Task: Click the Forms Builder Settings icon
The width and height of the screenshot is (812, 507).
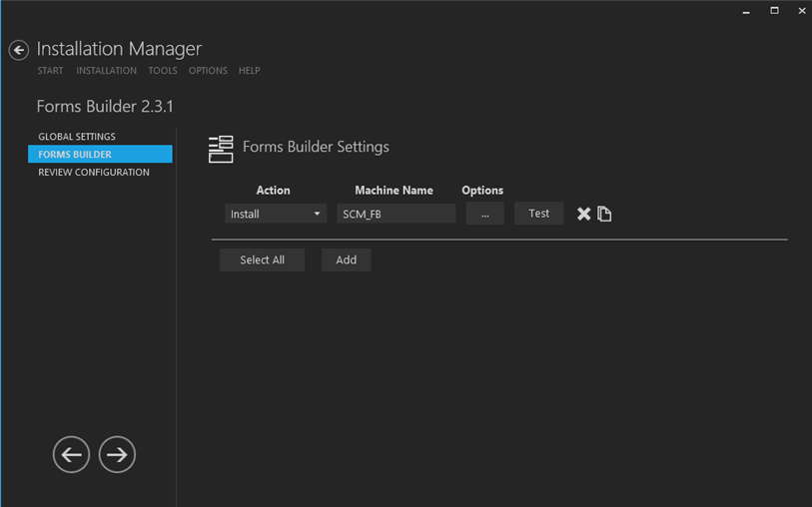Action: pyautogui.click(x=221, y=149)
